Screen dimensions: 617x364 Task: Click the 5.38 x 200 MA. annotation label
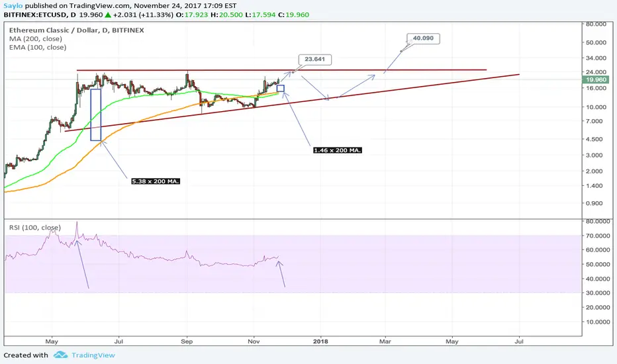(156, 181)
